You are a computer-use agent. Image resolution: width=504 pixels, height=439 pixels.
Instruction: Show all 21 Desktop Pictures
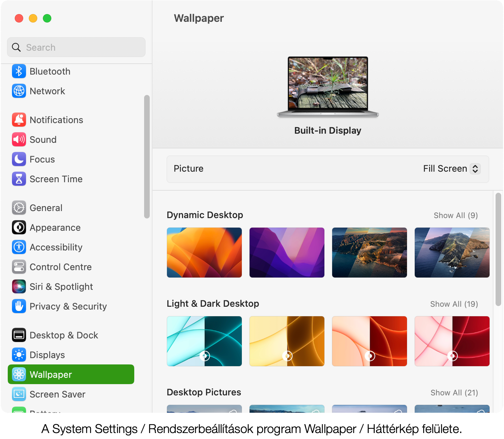pyautogui.click(x=454, y=393)
